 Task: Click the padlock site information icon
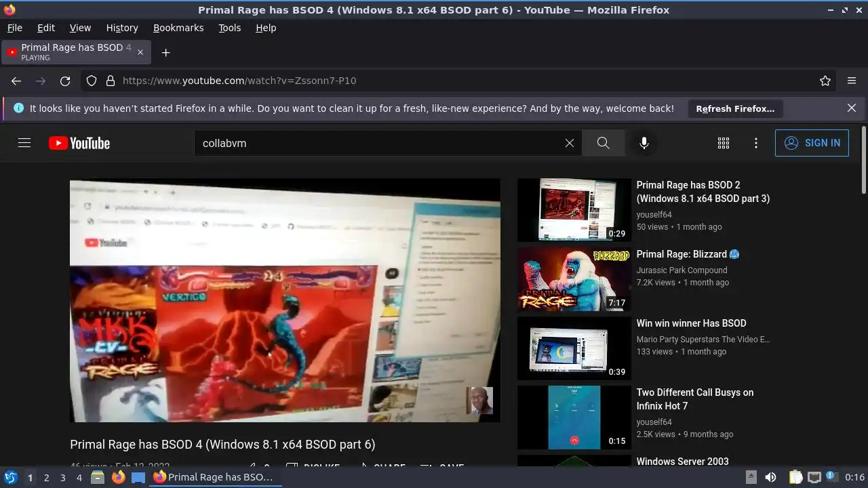[111, 81]
